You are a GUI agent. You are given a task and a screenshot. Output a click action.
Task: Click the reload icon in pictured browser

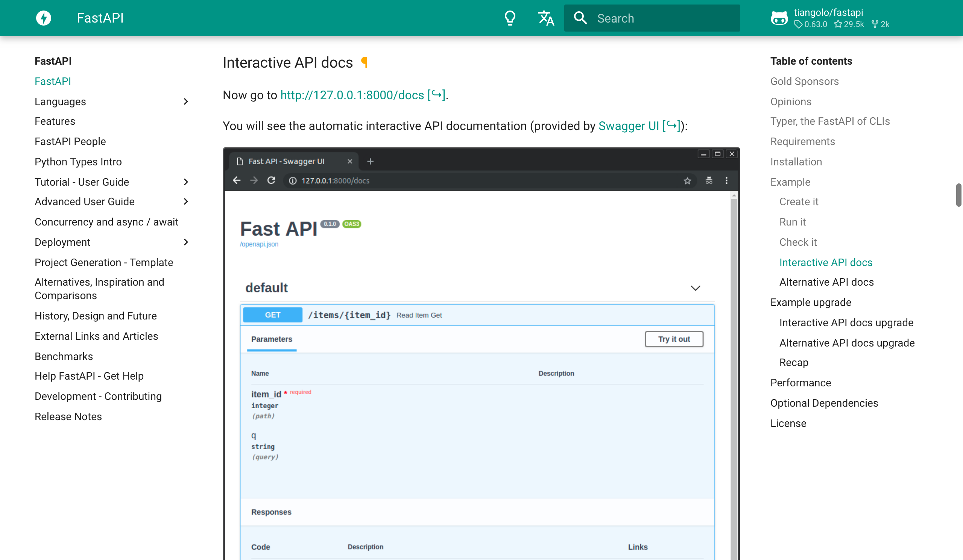coord(271,180)
